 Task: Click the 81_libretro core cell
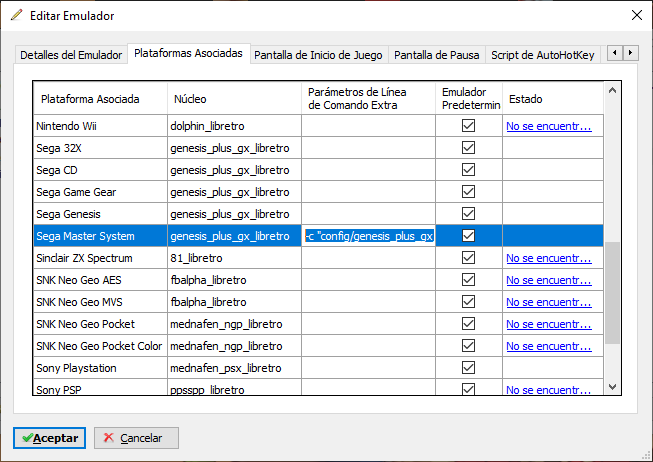pyautogui.click(x=234, y=258)
